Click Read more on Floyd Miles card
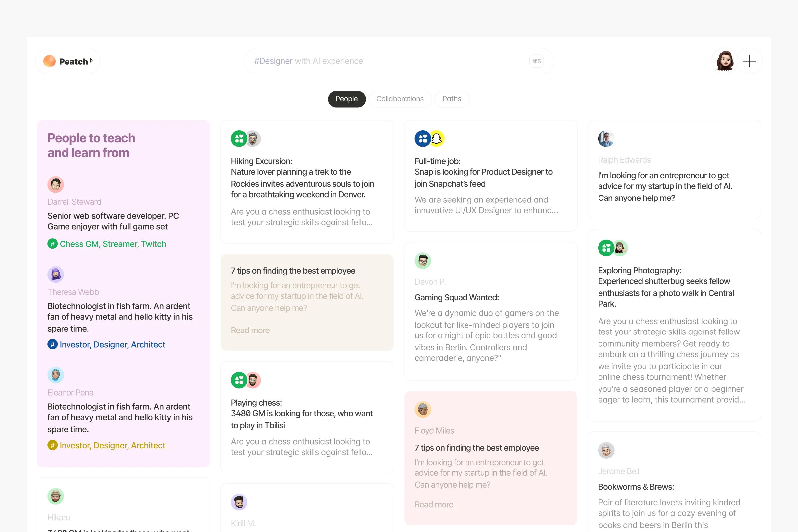The width and height of the screenshot is (798, 532). coord(434,504)
